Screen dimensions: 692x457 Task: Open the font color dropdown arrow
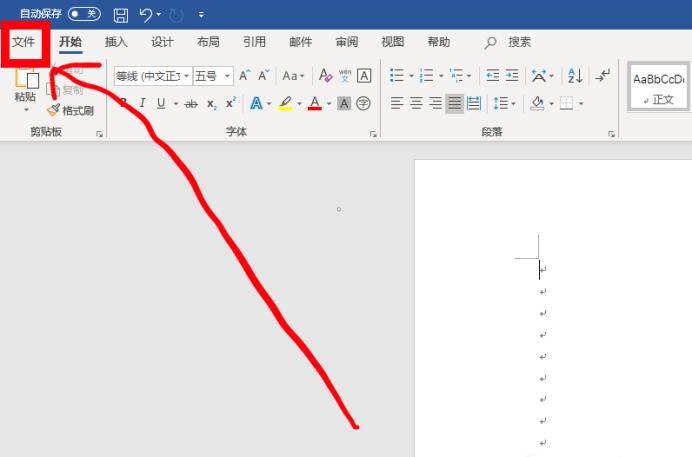point(329,104)
